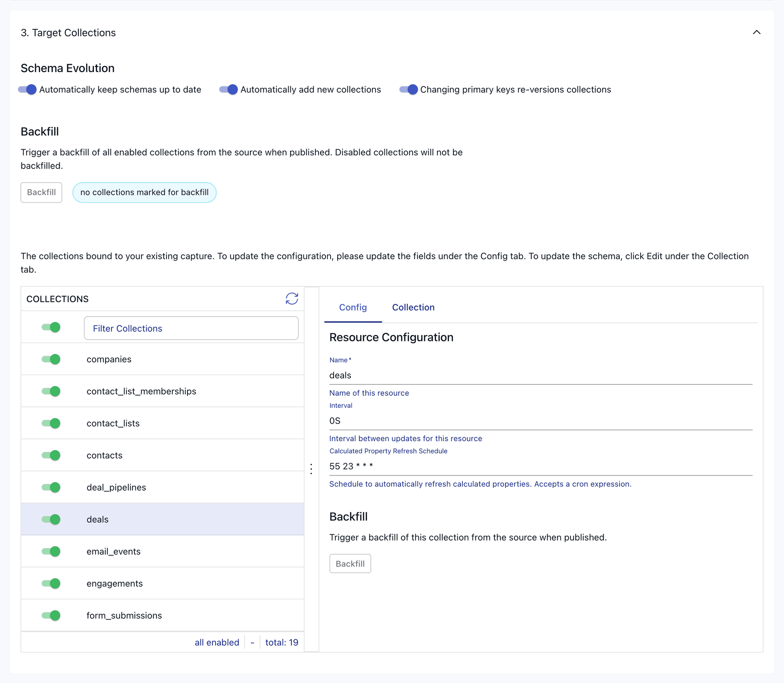This screenshot has height=683, width=784.
Task: Edit the Interval field
Action: [x=541, y=421]
